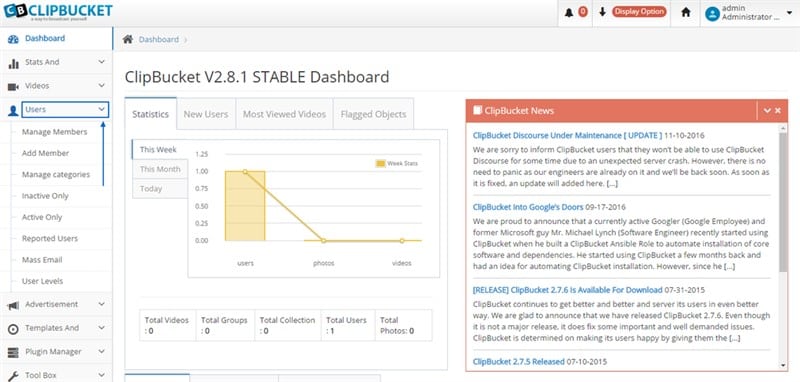Switch to the Flagged Objects tab
Viewport: 800px width, 382px height.
pyautogui.click(x=373, y=114)
